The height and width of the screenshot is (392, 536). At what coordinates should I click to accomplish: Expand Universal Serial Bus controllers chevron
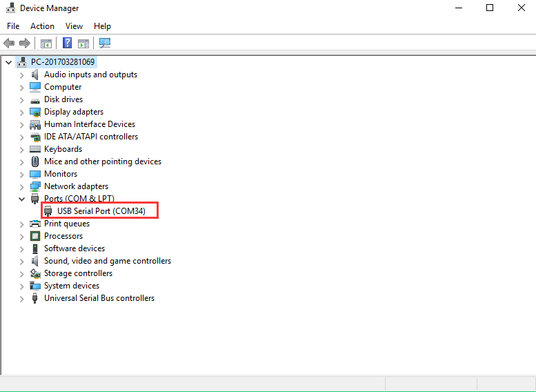22,299
